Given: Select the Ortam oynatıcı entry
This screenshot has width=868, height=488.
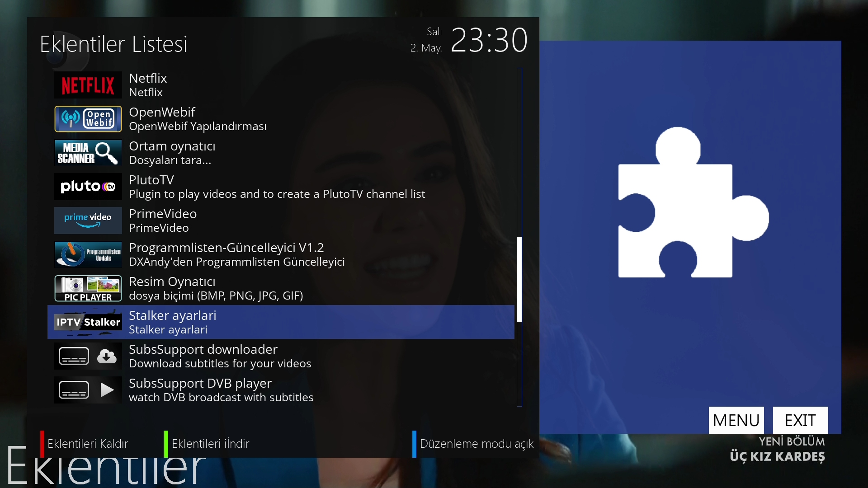Looking at the screenshot, I should point(281,153).
